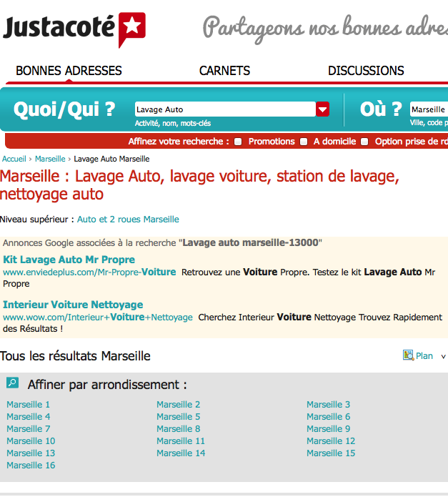Open the Marseille breadcrumb link
This screenshot has width=448, height=497.
point(50,159)
